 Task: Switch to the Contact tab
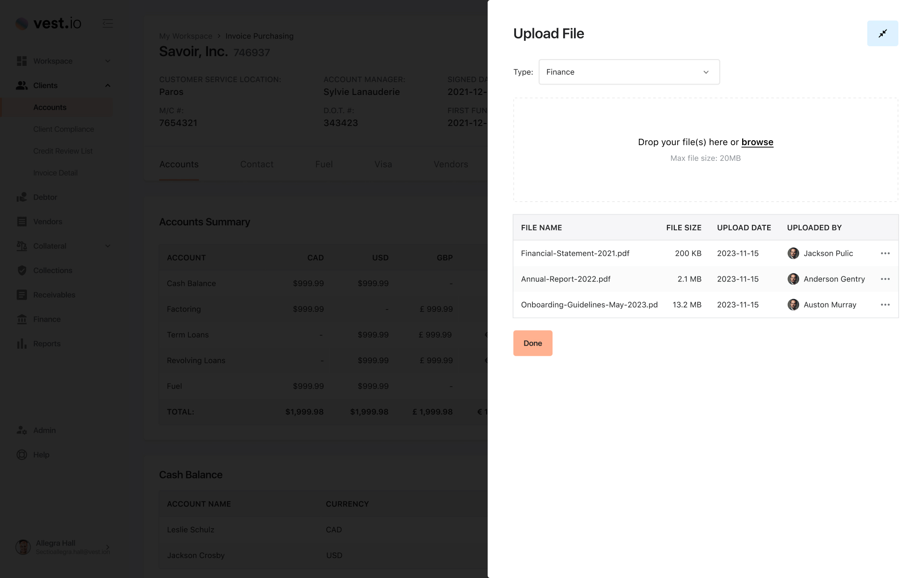pos(257,164)
